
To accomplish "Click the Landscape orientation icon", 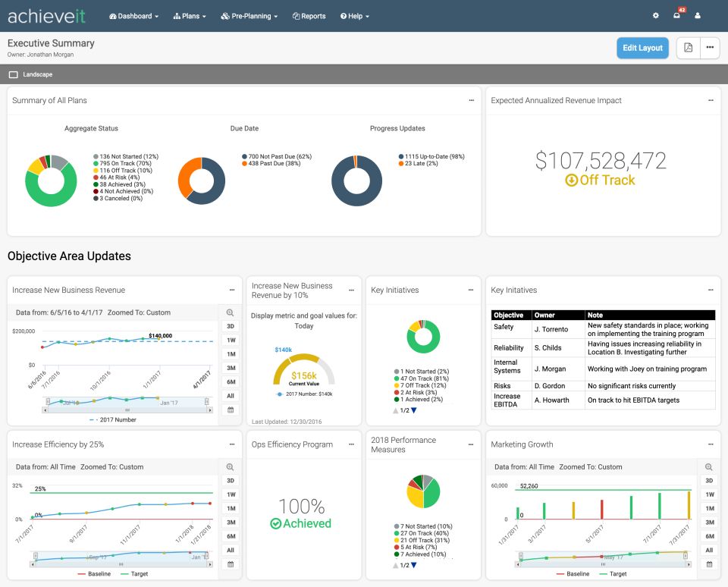I will [x=14, y=75].
